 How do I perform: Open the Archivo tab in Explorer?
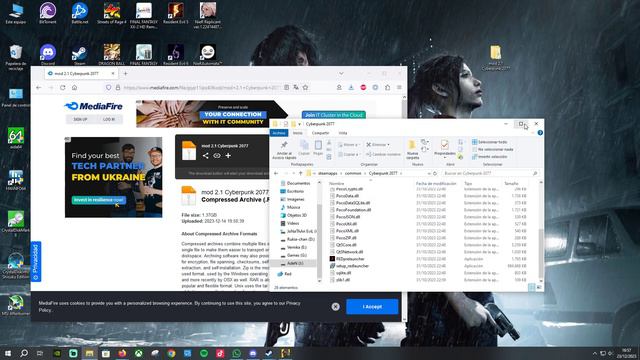coord(279,133)
